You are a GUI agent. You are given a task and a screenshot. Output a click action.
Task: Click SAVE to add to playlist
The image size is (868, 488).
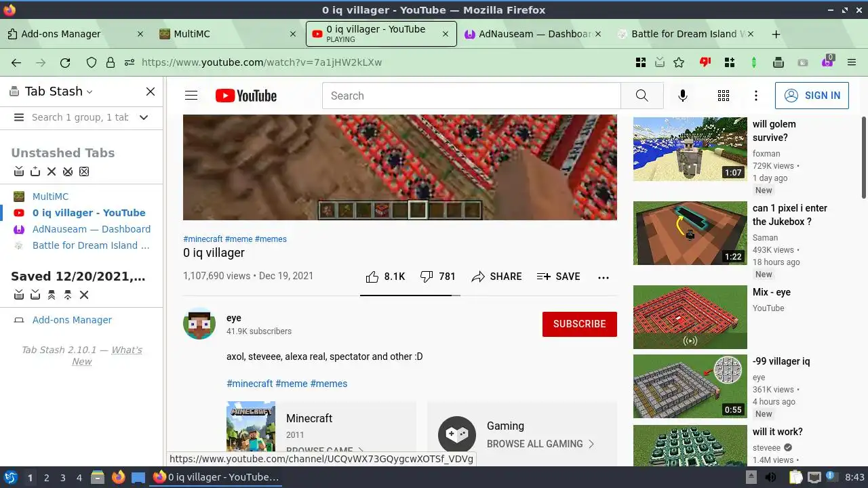(558, 277)
